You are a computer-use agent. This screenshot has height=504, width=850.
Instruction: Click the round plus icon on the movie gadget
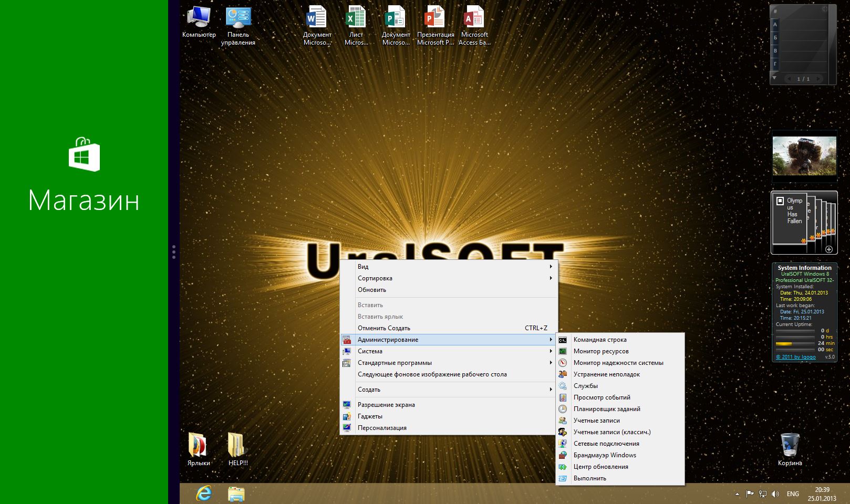829,249
